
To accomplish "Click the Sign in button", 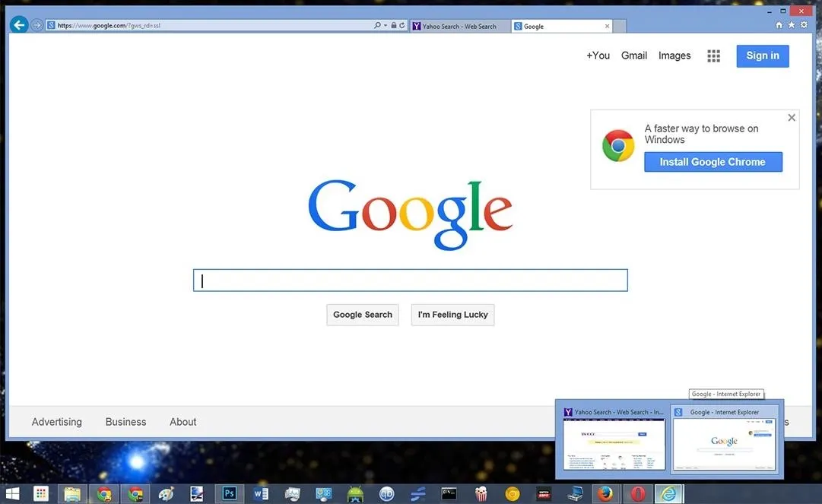I will click(763, 56).
